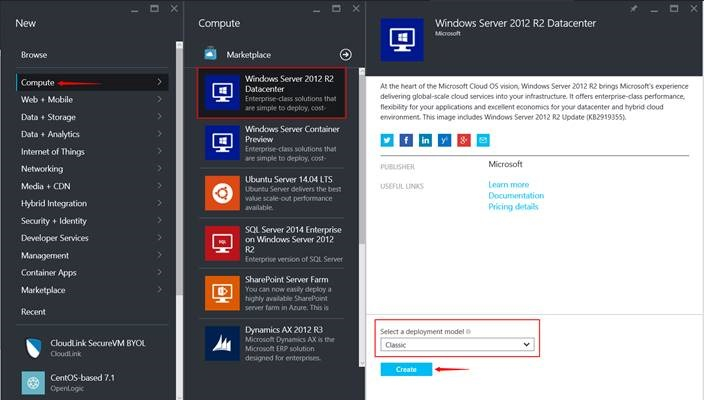Viewport: 704px width, 400px height.
Task: Click the email share icon
Action: 483,140
